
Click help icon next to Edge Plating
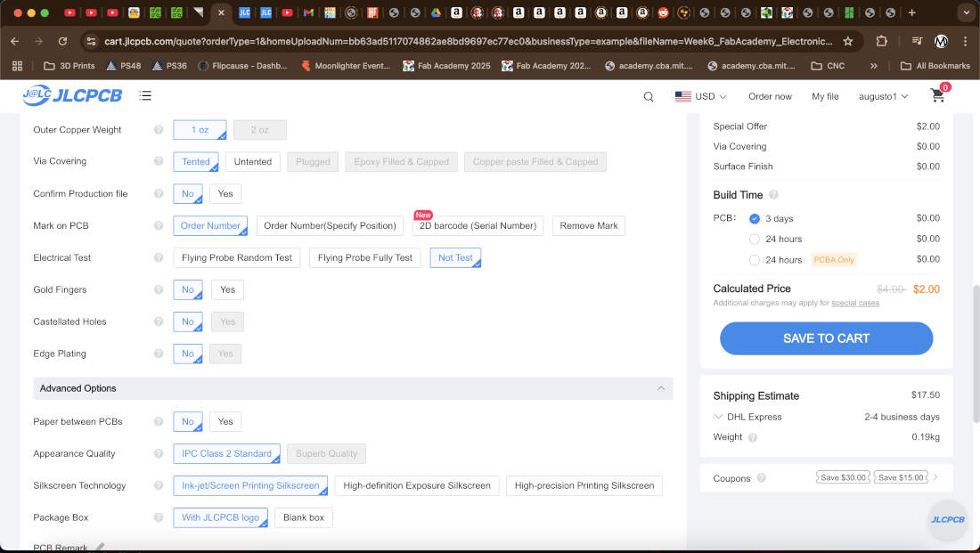click(x=159, y=354)
